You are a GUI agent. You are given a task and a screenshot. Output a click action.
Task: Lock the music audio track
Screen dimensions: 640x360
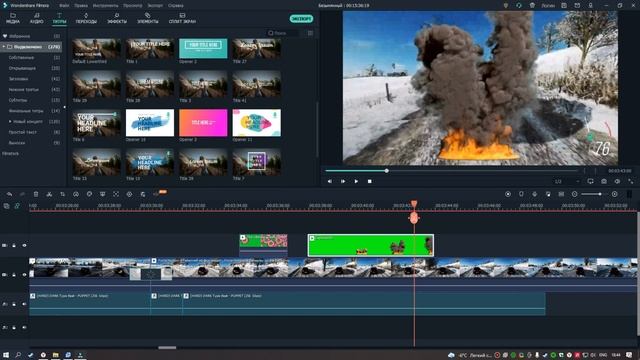[x=14, y=304]
